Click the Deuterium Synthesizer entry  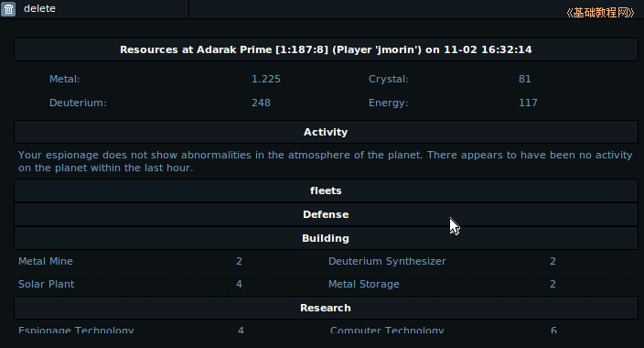tap(387, 261)
